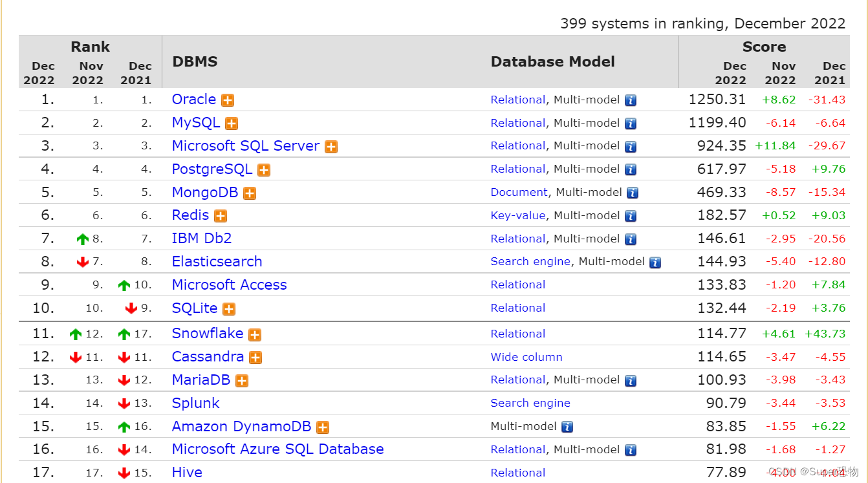868x483 pixels.
Task: Open the info icon in MongoDB row
Action: click(x=633, y=193)
